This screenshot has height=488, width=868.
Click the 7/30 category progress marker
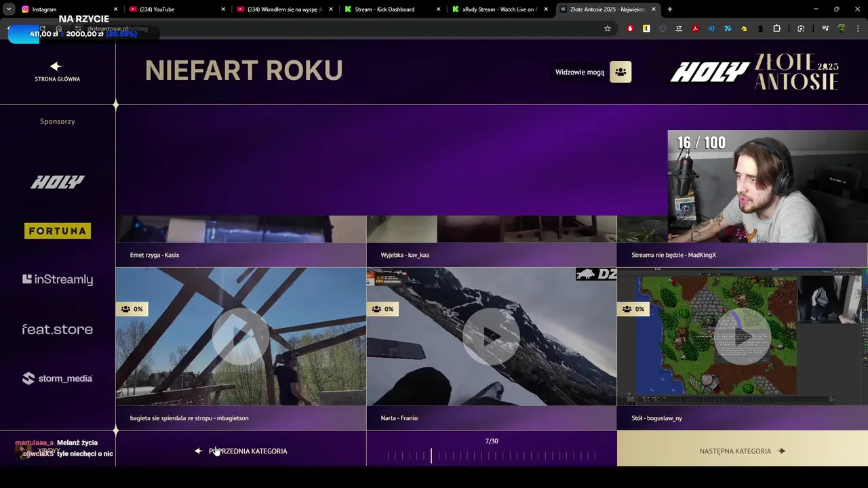coord(431,455)
